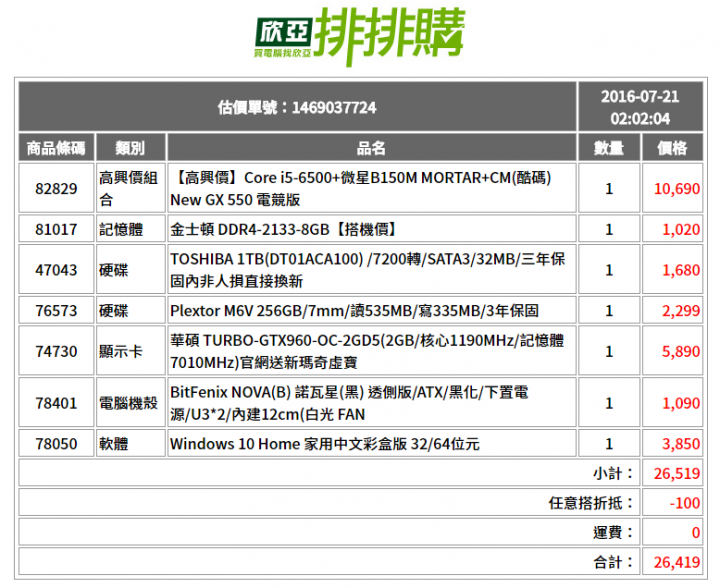This screenshot has height=588, width=720.
Task: Select product code 47043
Action: (x=56, y=270)
